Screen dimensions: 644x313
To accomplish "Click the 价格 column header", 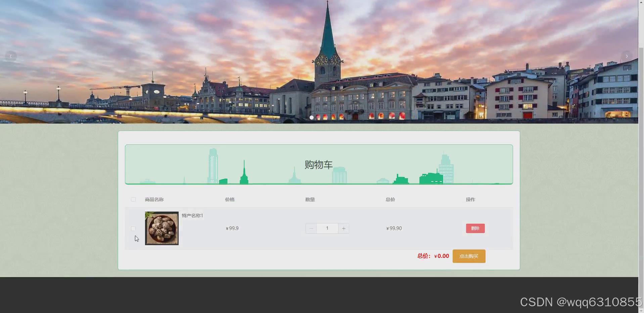I will click(x=230, y=199).
